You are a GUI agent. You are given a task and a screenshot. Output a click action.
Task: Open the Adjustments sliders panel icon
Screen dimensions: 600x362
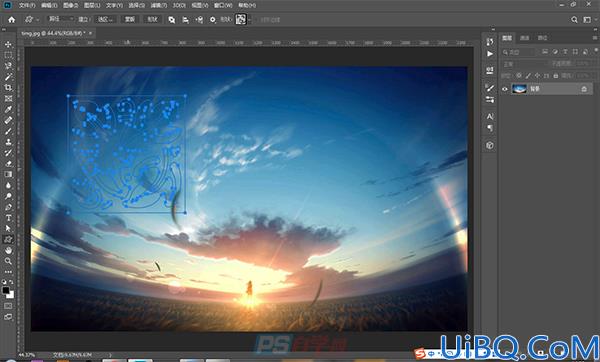coord(490,100)
